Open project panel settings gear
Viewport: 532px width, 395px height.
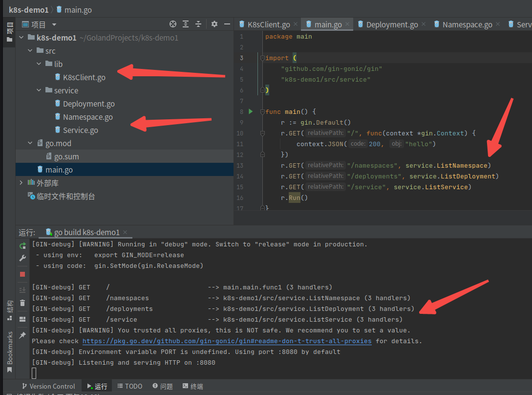point(214,24)
